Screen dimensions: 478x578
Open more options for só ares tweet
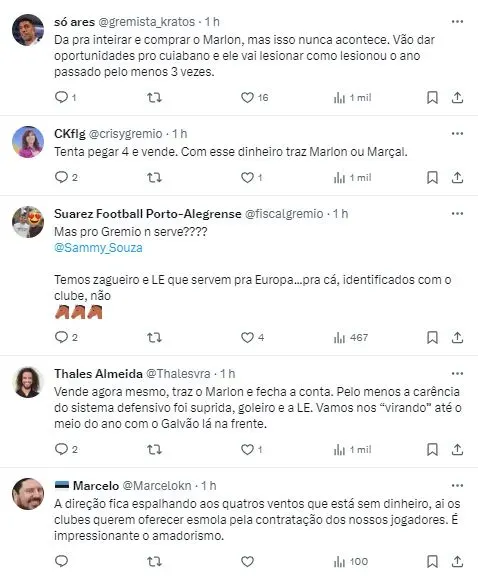[457, 22]
